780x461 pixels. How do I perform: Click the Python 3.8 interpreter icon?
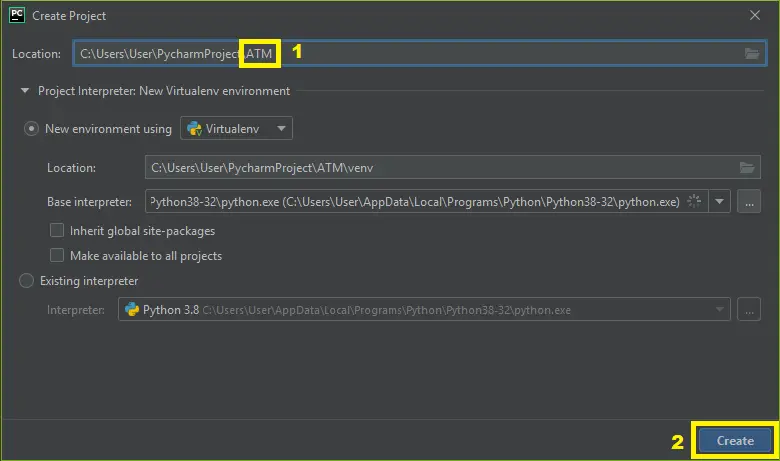coord(132,309)
